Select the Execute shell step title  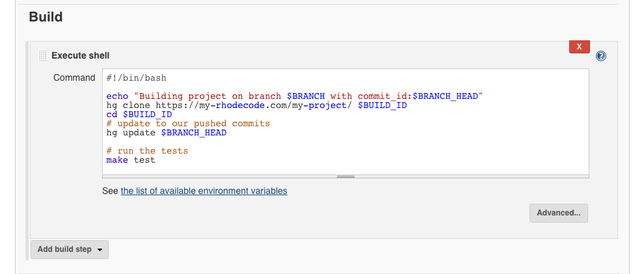[x=80, y=56]
